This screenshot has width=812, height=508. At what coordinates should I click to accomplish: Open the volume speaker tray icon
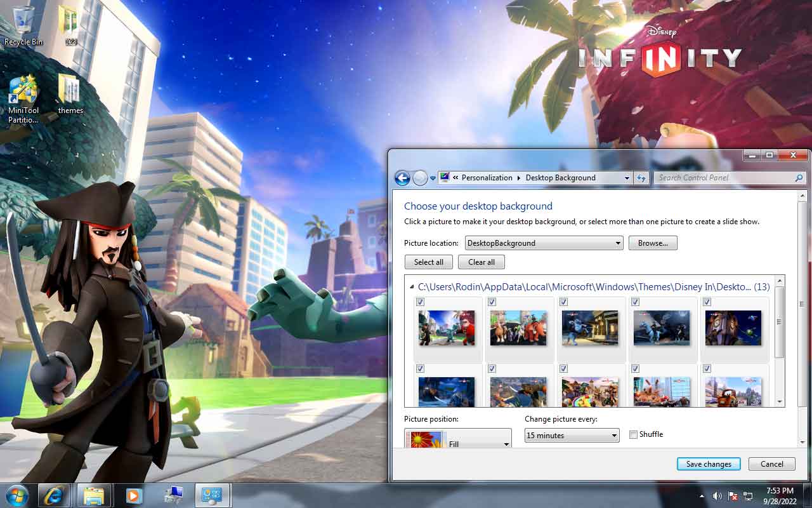717,496
